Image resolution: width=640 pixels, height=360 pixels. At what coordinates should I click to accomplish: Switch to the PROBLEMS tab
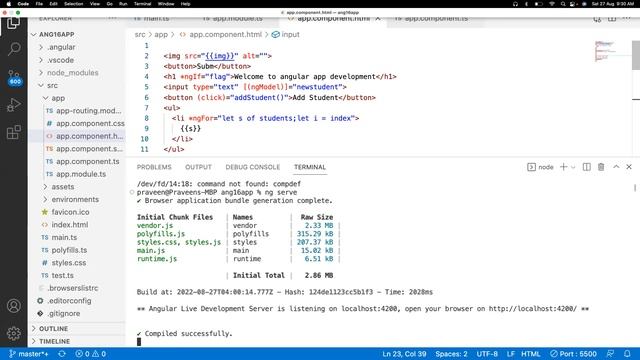click(x=154, y=167)
